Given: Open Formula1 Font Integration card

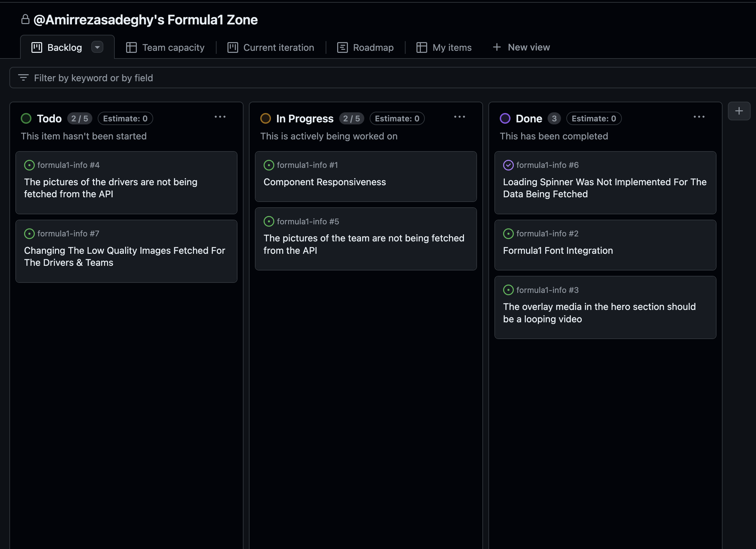Looking at the screenshot, I should point(558,250).
